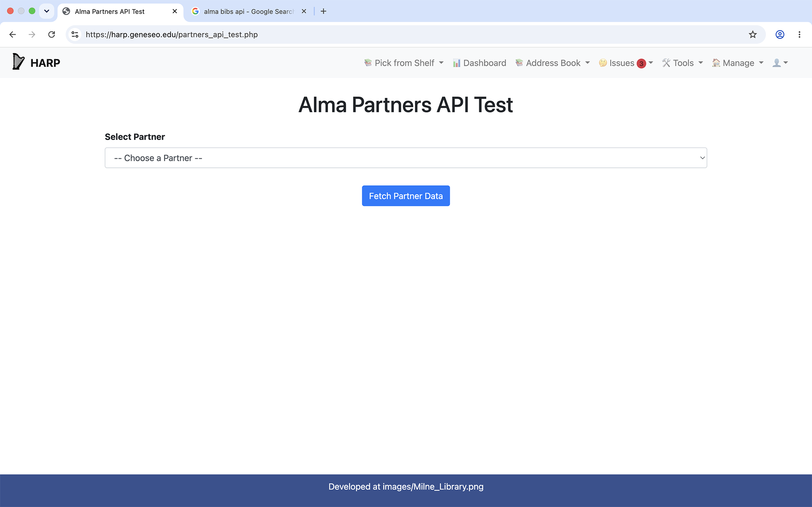Open the user account menu icon
This screenshot has width=812, height=507.
(x=780, y=63)
